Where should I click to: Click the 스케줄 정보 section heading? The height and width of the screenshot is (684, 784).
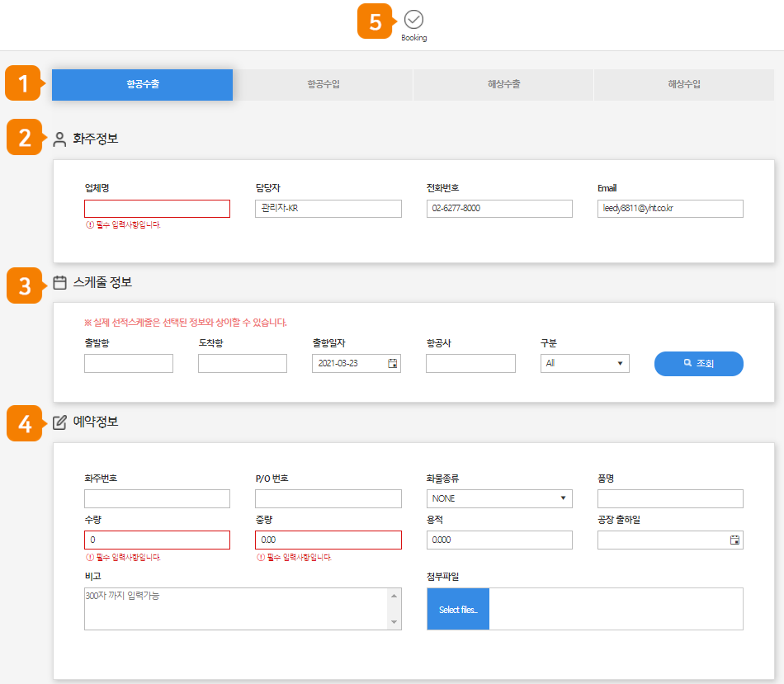point(102,282)
